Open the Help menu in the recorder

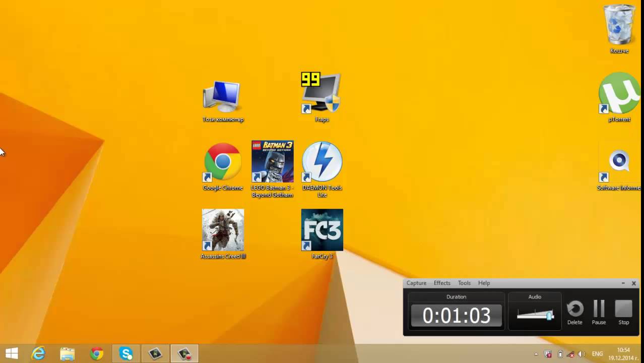click(x=484, y=283)
